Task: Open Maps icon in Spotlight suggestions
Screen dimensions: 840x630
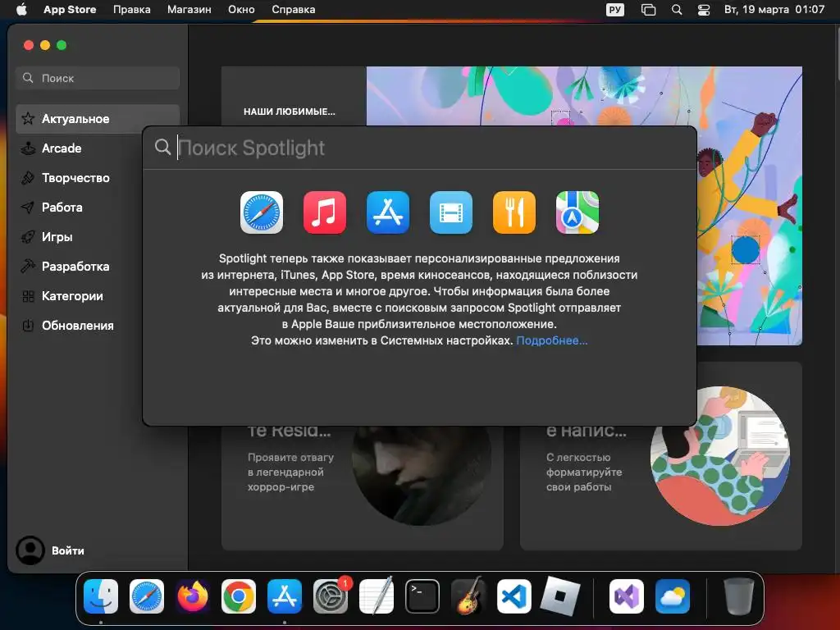Action: [x=577, y=212]
